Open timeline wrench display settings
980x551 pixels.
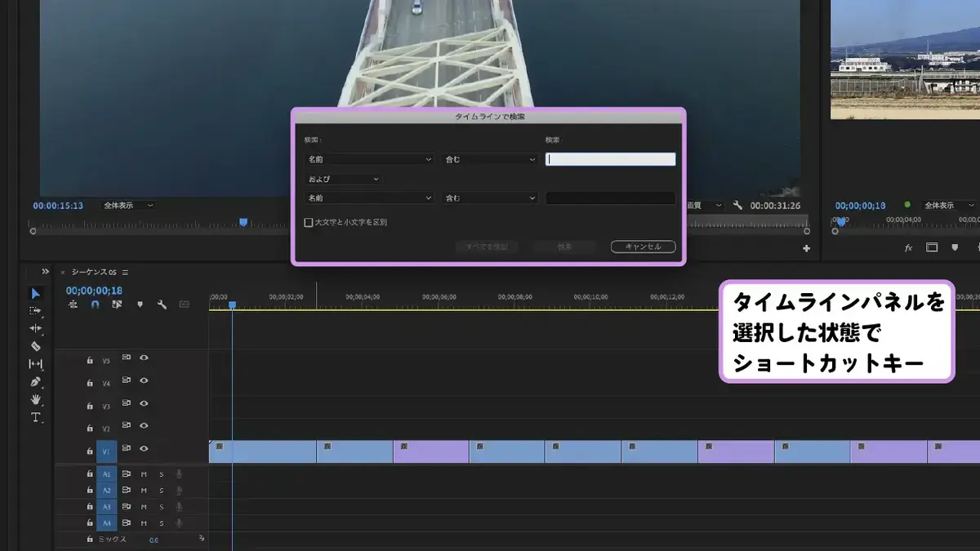point(162,304)
